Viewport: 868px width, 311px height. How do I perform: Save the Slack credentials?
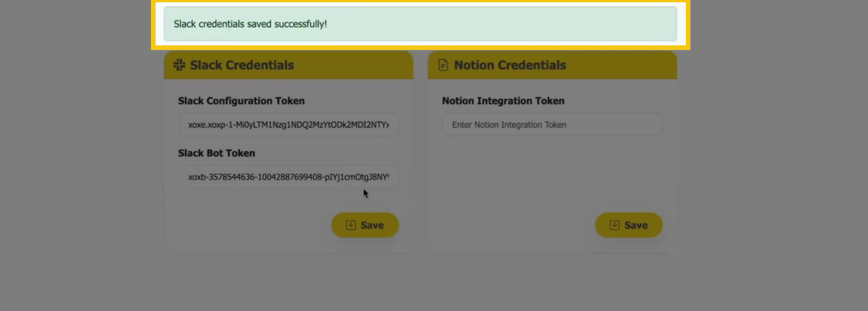pyautogui.click(x=365, y=225)
